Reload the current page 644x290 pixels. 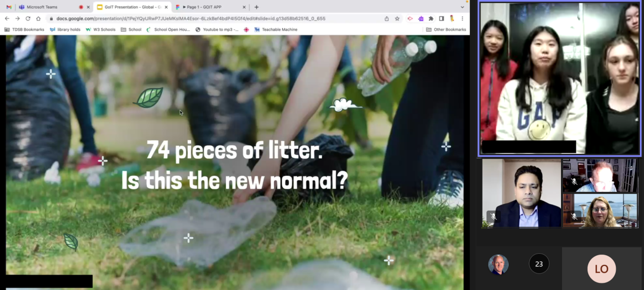pos(27,19)
